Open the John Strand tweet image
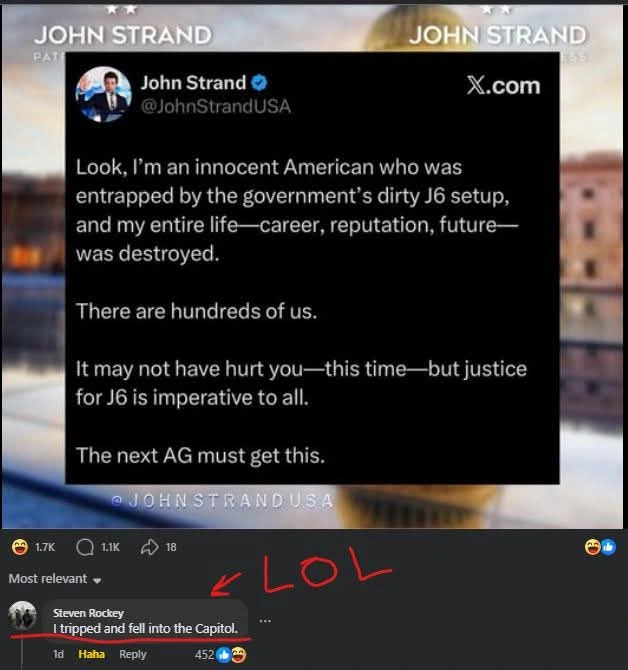 point(312,267)
